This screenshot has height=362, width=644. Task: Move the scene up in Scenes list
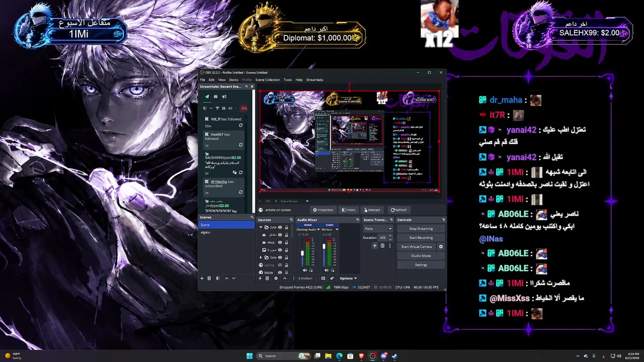226,278
